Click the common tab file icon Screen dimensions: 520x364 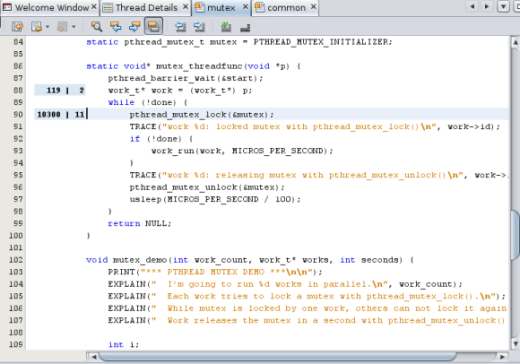(x=260, y=7)
